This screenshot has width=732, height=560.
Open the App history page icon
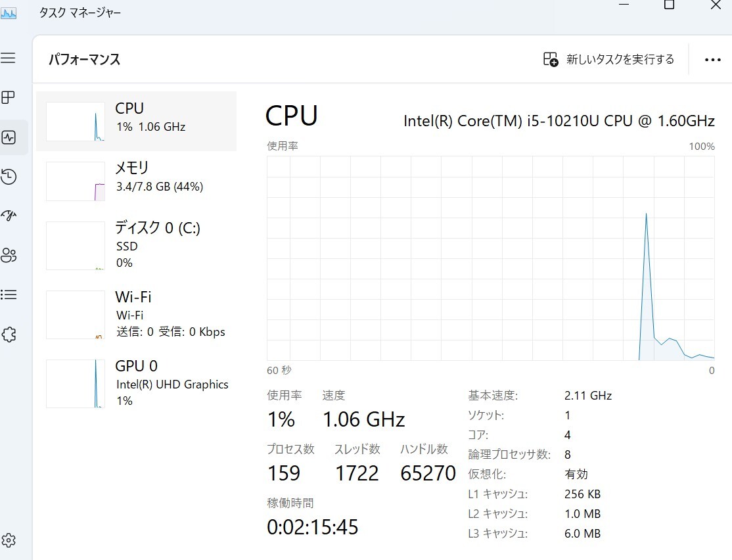[9, 177]
